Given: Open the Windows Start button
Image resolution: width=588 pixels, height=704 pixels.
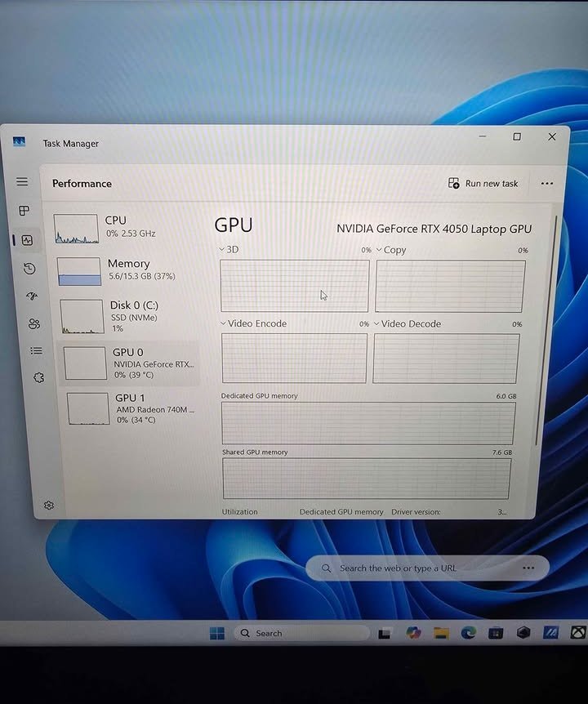Looking at the screenshot, I should pos(216,633).
